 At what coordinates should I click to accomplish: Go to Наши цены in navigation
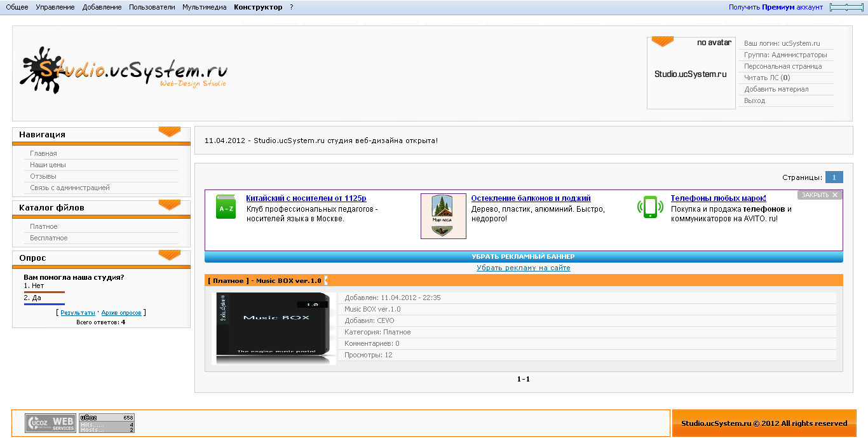pyautogui.click(x=48, y=165)
